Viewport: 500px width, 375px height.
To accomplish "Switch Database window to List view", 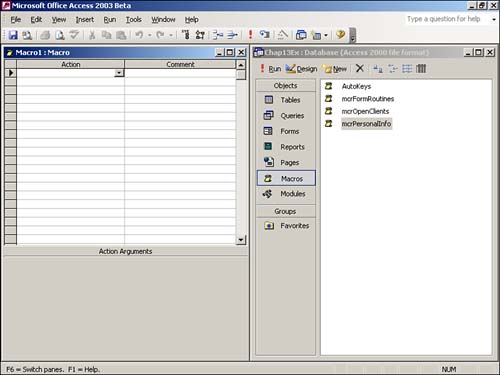I will [x=407, y=69].
